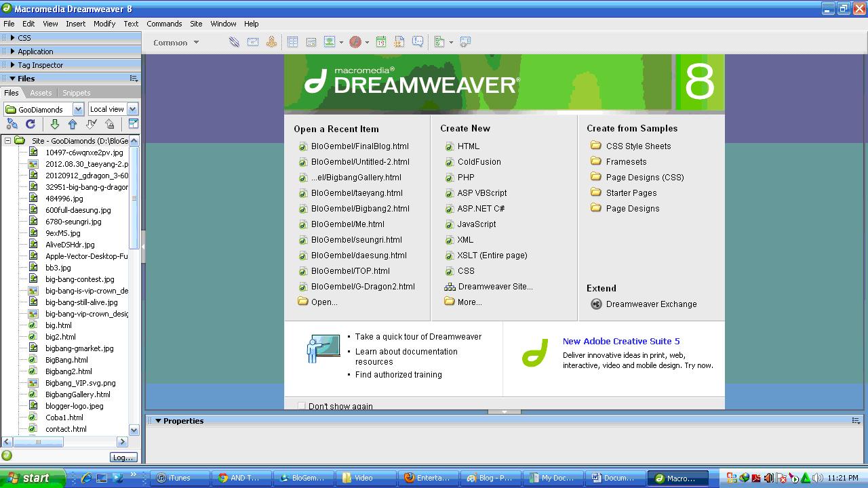Open CSS Style Sheets samples
868x488 pixels.
click(x=639, y=146)
